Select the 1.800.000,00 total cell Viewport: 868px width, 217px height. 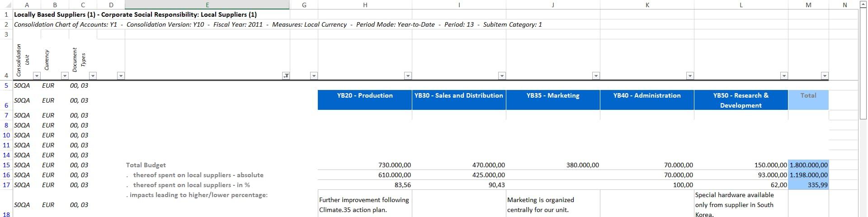click(x=808, y=165)
